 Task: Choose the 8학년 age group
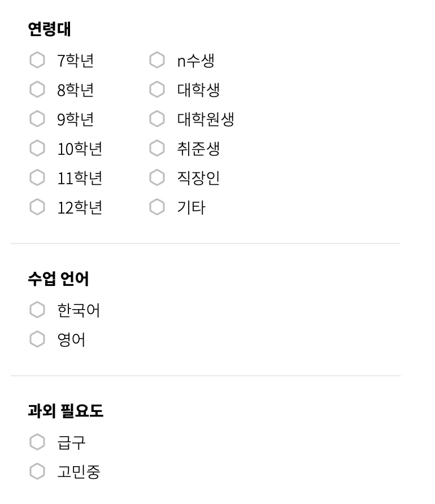[x=37, y=90]
